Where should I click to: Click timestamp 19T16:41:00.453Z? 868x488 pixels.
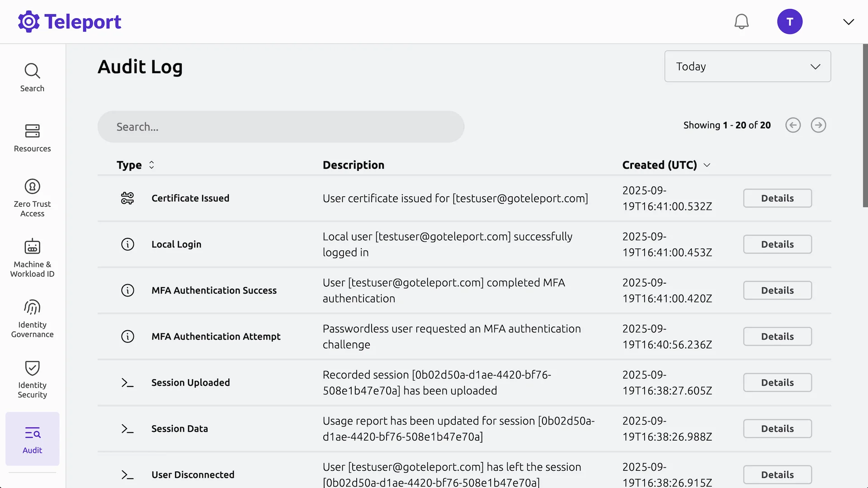coord(667,252)
